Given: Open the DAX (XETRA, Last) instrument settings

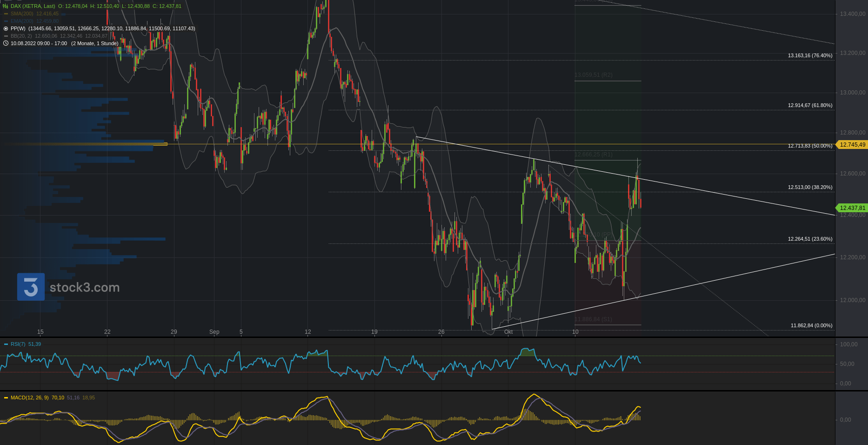Looking at the screenshot, I should pos(33,6).
